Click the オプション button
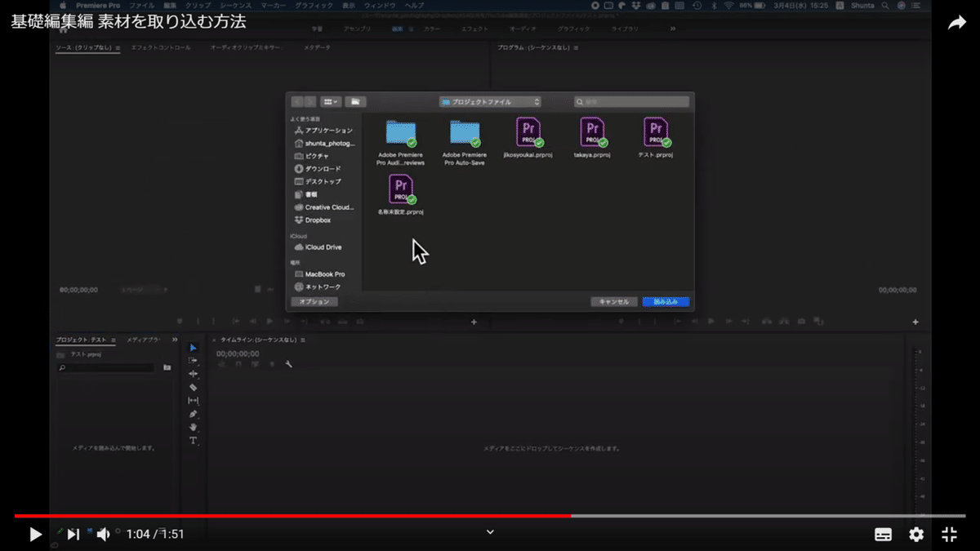The height and width of the screenshot is (551, 980). [314, 302]
